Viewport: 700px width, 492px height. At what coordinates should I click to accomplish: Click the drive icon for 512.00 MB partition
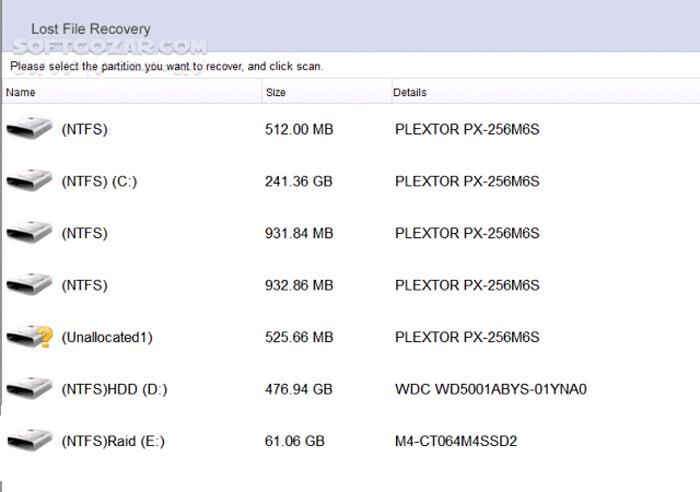pos(29,129)
